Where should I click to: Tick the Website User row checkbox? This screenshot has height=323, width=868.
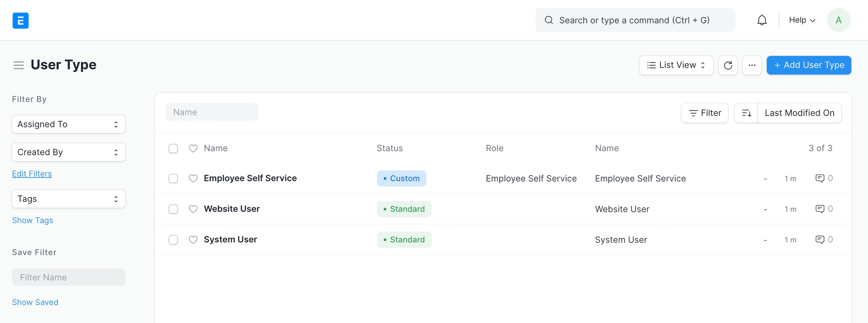(x=173, y=209)
